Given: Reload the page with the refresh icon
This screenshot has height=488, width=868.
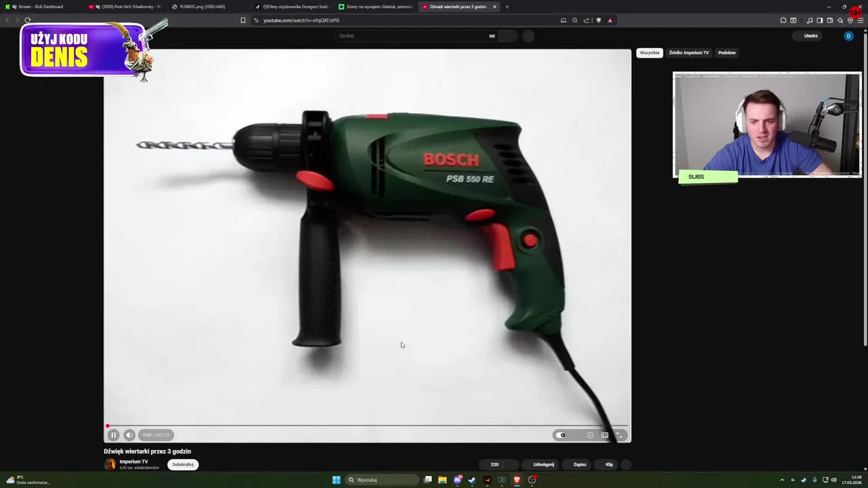Looking at the screenshot, I should pos(27,20).
